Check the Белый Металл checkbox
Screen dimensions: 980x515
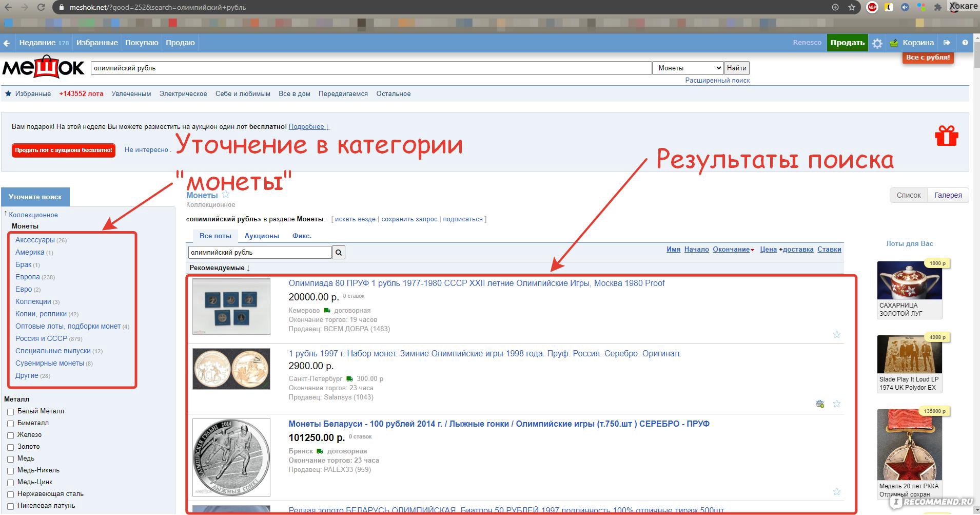point(10,412)
